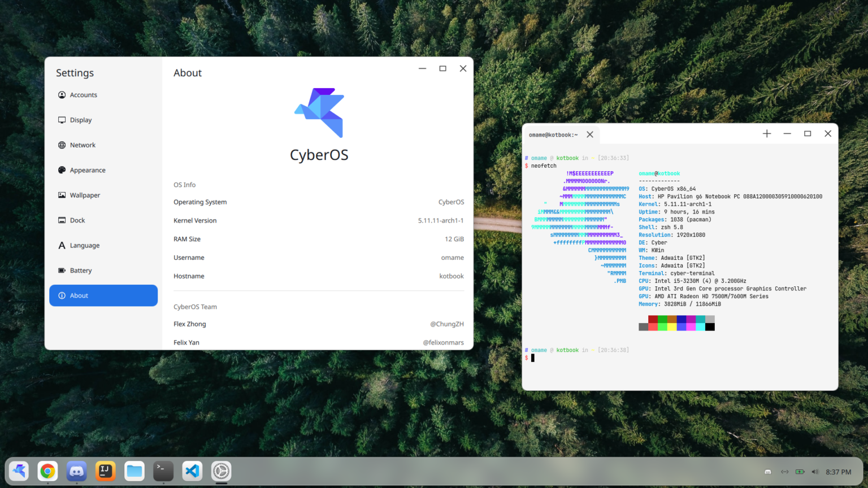Open Discord from the taskbar
Screen dimensions: 868x488
click(76, 471)
